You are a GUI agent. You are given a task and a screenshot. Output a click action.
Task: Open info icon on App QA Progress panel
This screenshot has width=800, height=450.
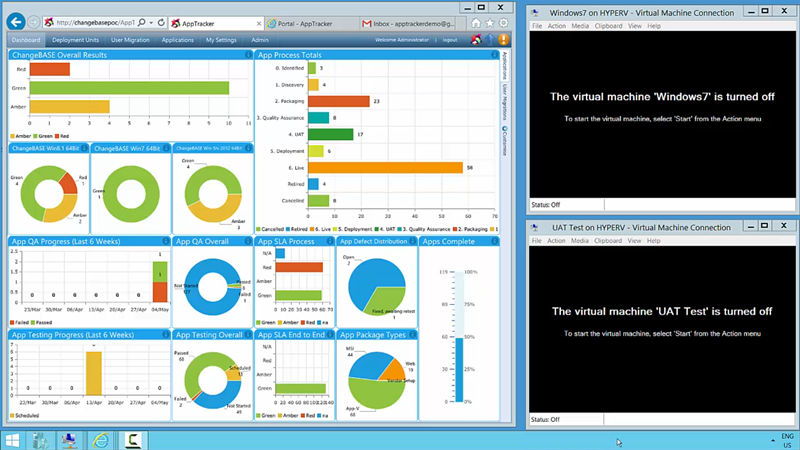point(166,241)
